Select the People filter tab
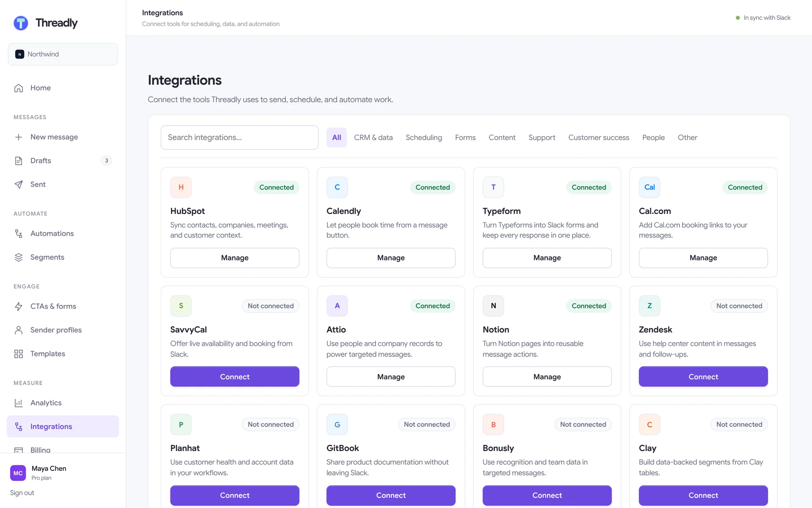Screen dimensions: 812x508 pos(653,138)
